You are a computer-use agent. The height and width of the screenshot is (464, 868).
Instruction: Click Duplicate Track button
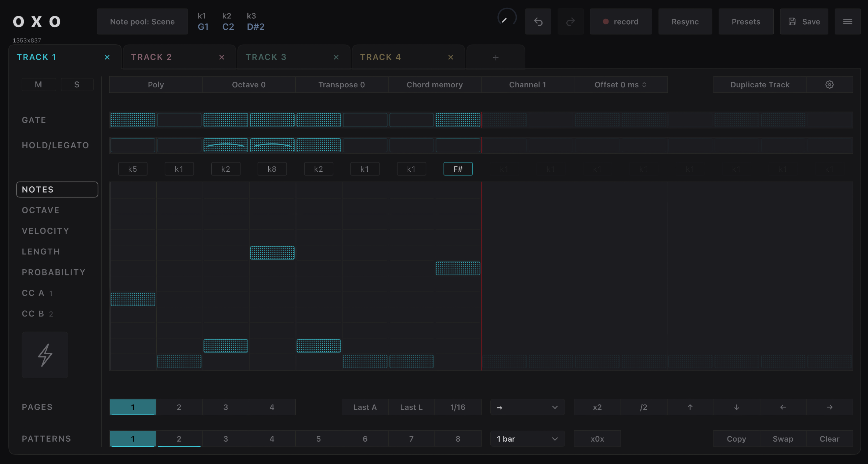click(760, 85)
